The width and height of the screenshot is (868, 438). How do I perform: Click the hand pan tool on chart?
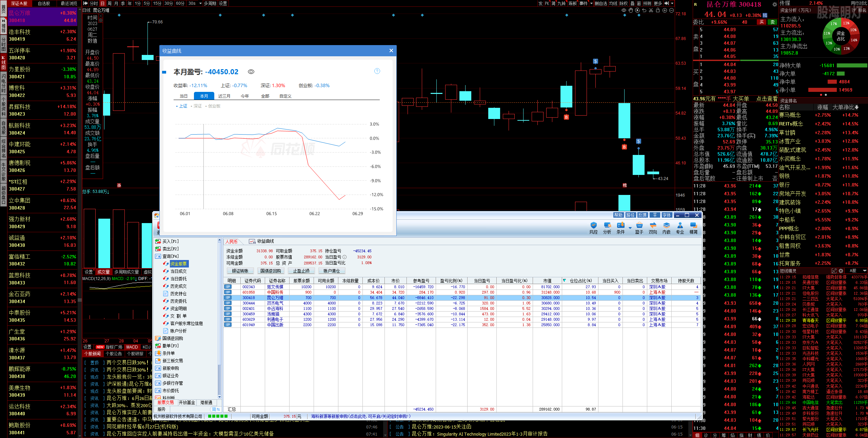(631, 11)
